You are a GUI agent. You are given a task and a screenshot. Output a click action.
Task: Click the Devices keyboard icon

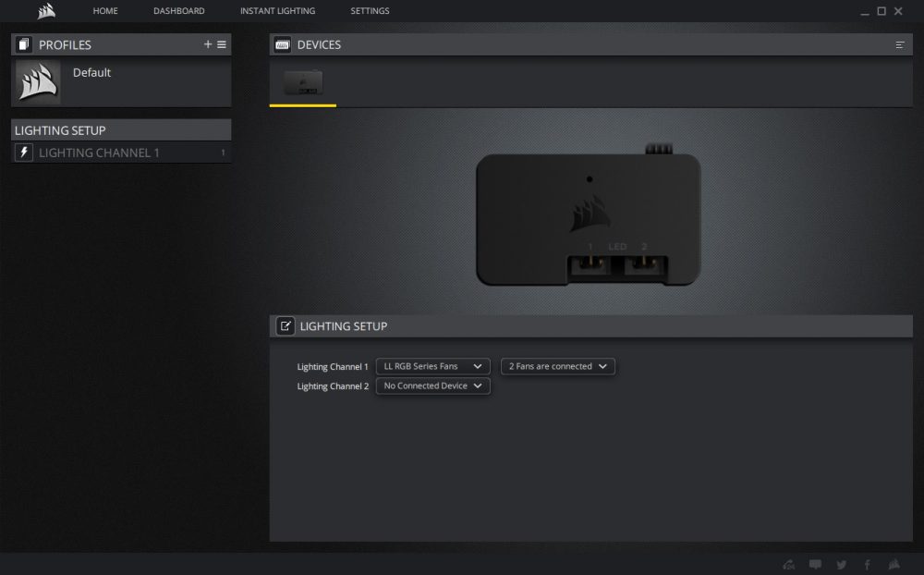[282, 44]
